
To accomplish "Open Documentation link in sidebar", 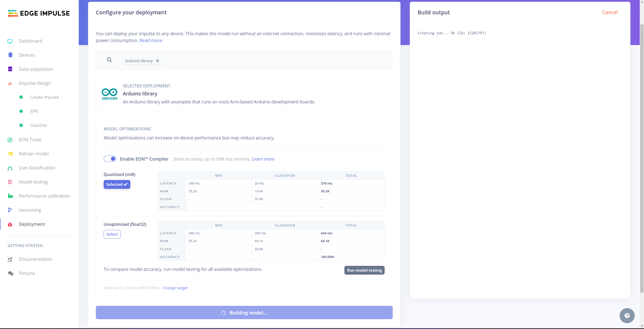I will pos(35,259).
